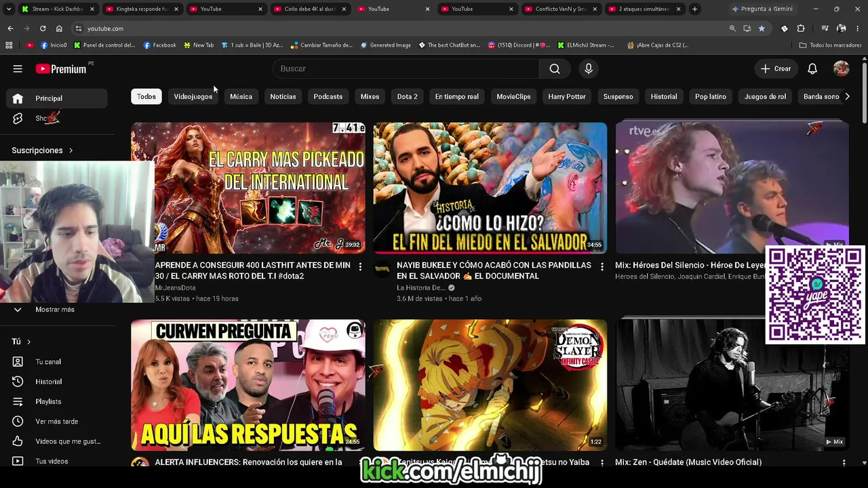Select the Suspenso filter chip
Screen dimensions: 868x488
(618, 96)
